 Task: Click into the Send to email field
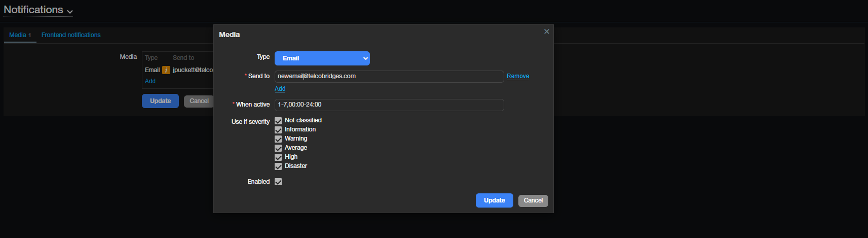(x=389, y=76)
